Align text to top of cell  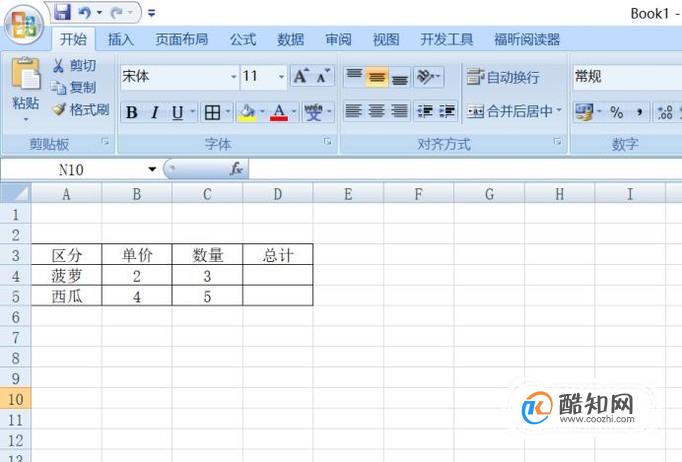tap(354, 77)
